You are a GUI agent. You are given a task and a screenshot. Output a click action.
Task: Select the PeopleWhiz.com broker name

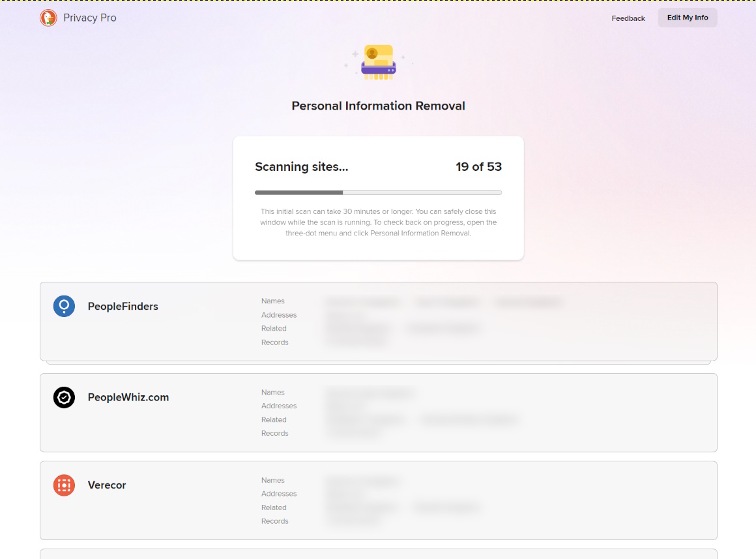click(128, 397)
